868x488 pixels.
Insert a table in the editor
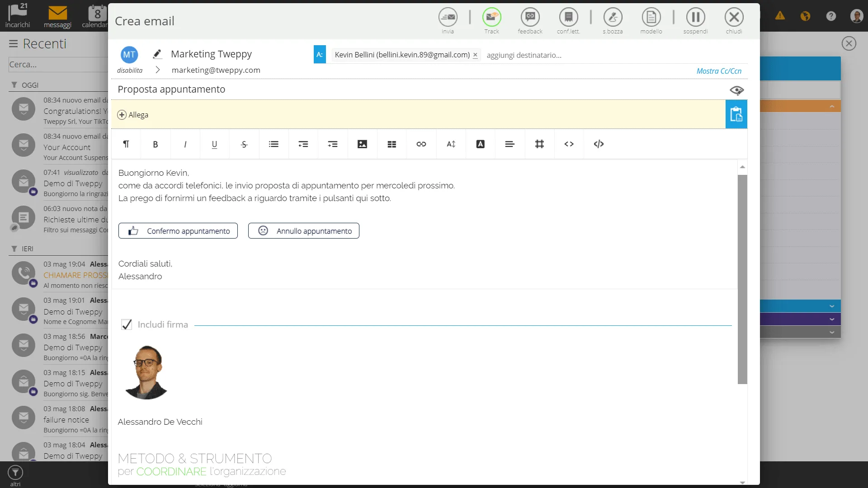pos(392,144)
